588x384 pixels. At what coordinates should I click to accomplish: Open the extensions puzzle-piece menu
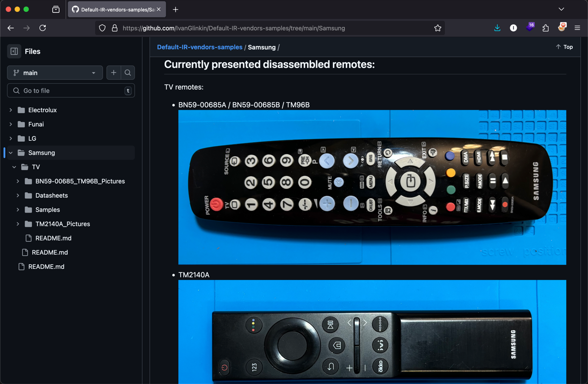pos(546,28)
